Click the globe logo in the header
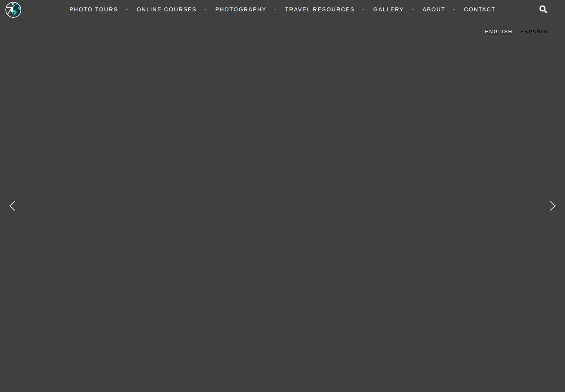Image resolution: width=565 pixels, height=392 pixels. (13, 10)
